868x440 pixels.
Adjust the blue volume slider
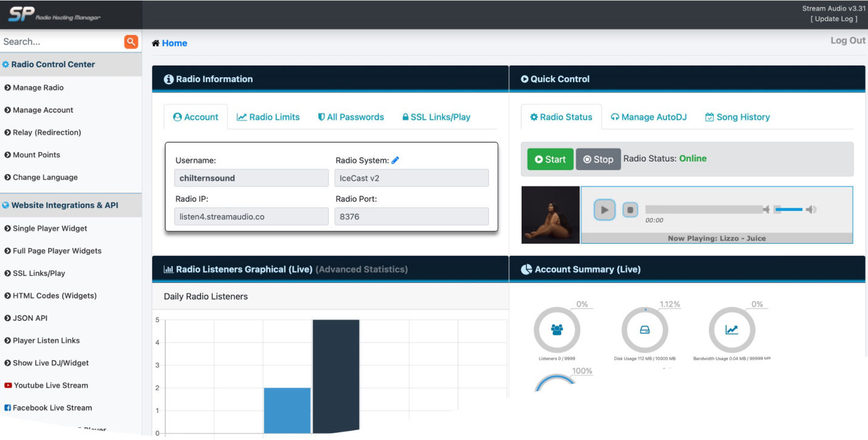coord(789,210)
